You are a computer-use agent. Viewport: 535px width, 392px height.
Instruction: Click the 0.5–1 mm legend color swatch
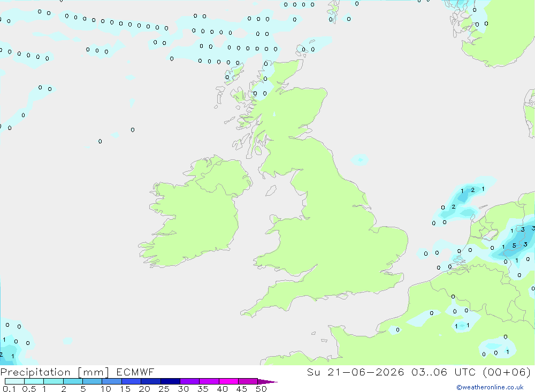coord(34,381)
